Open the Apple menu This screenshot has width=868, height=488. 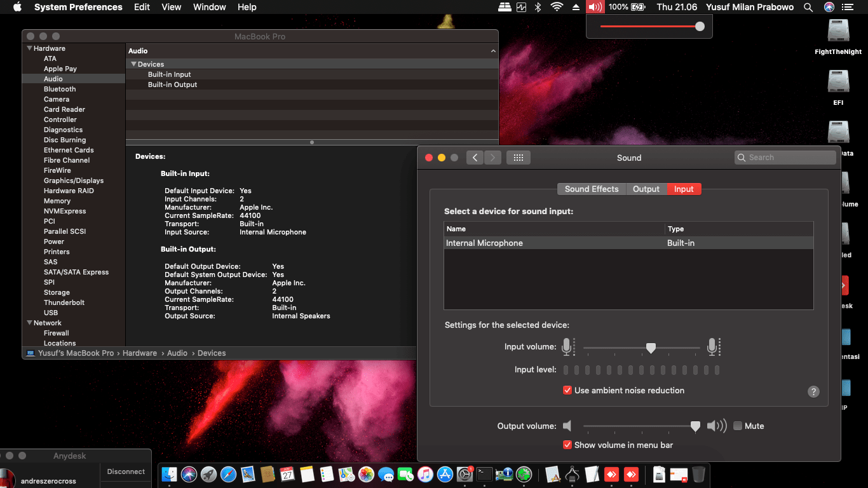coord(17,7)
